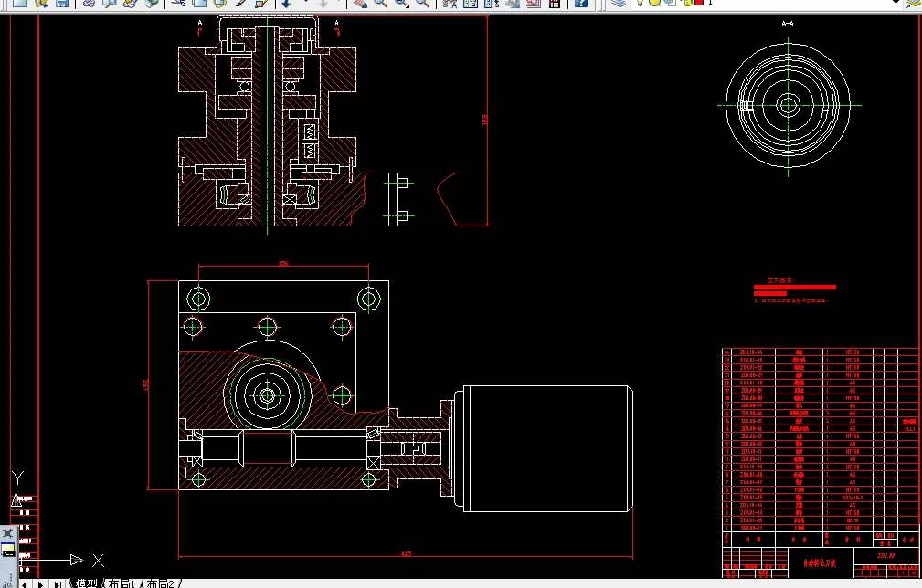Click the A-A circular section view center

pyautogui.click(x=788, y=105)
